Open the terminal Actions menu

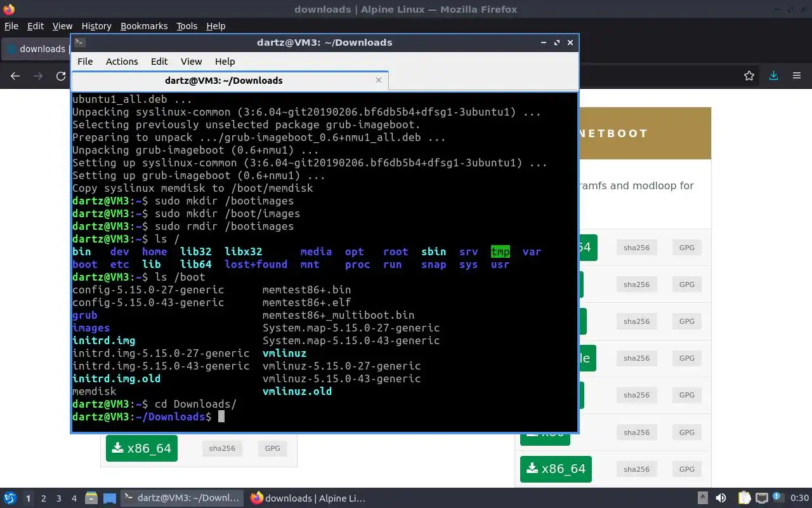tap(122, 62)
